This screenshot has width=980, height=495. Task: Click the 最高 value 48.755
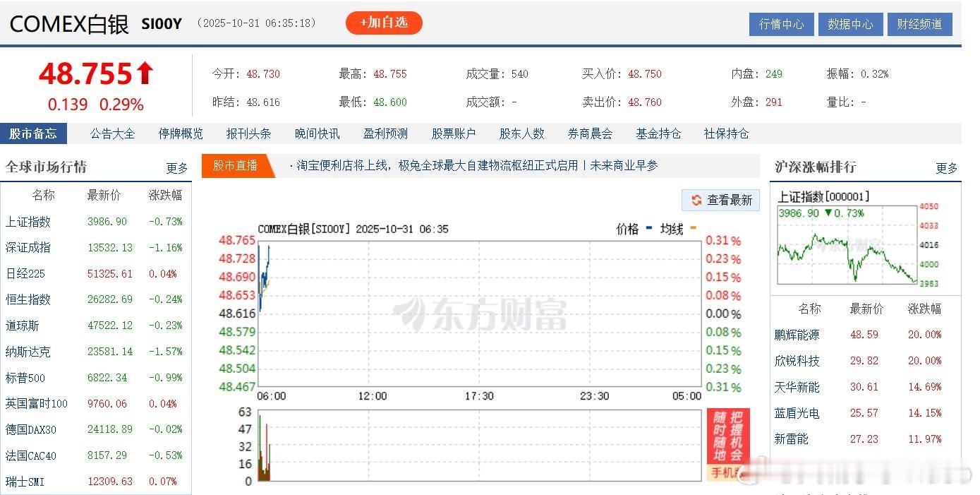[390, 74]
